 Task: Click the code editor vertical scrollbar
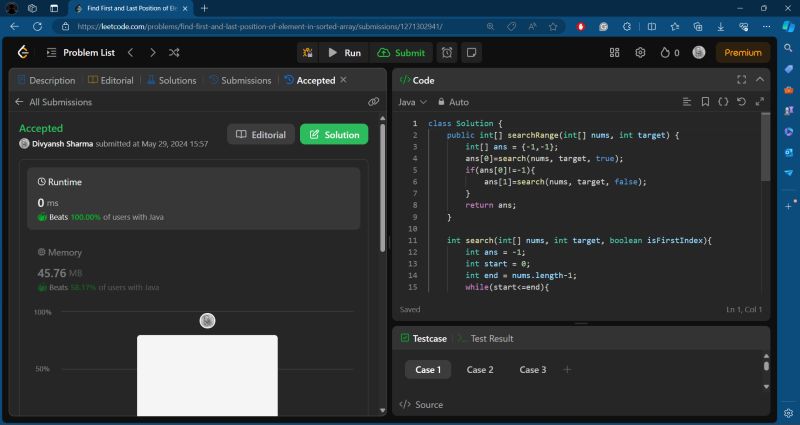point(766,150)
